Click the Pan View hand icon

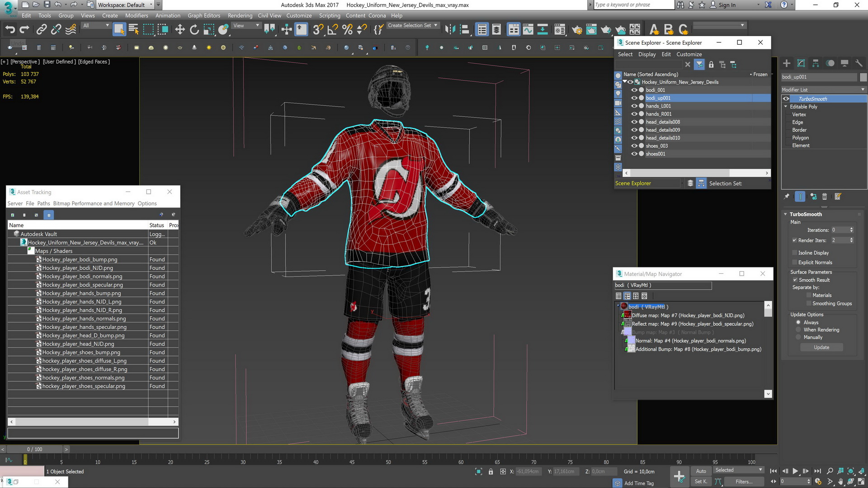[840, 482]
